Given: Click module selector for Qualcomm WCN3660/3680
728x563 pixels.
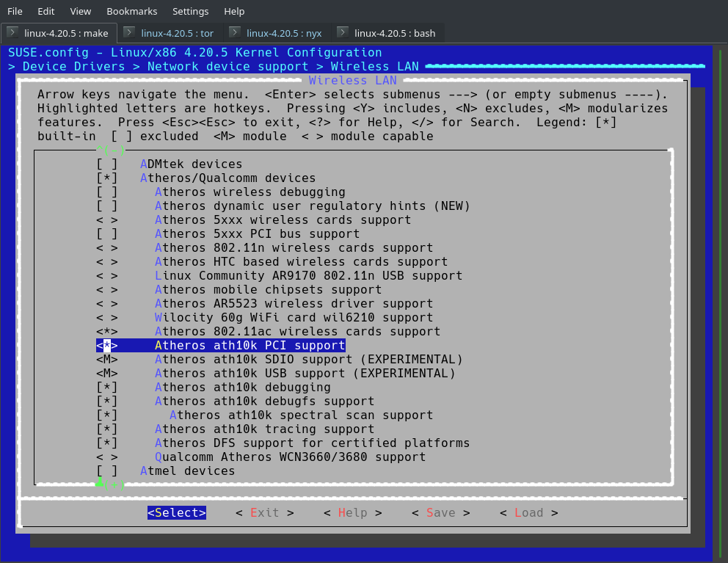Looking at the screenshot, I should [x=107, y=457].
